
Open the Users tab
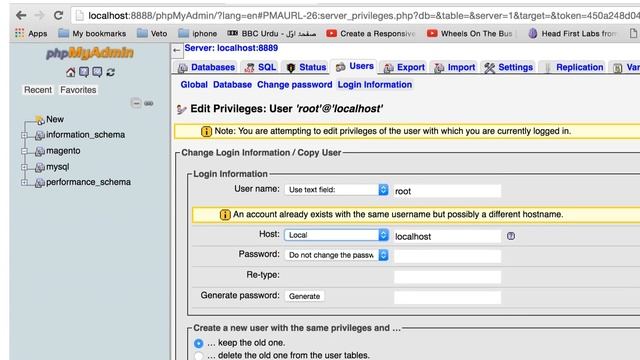pyautogui.click(x=354, y=67)
